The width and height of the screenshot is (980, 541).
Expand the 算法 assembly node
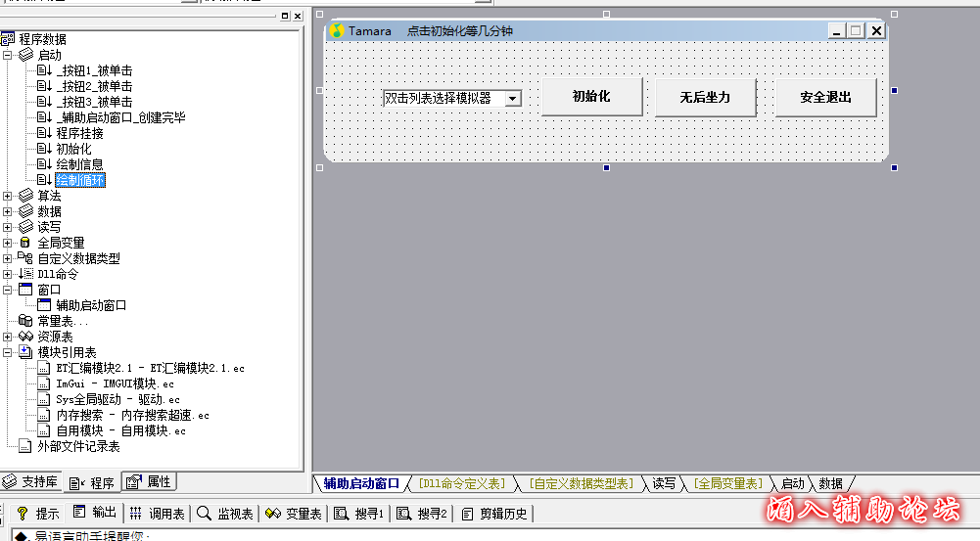[x=8, y=196]
